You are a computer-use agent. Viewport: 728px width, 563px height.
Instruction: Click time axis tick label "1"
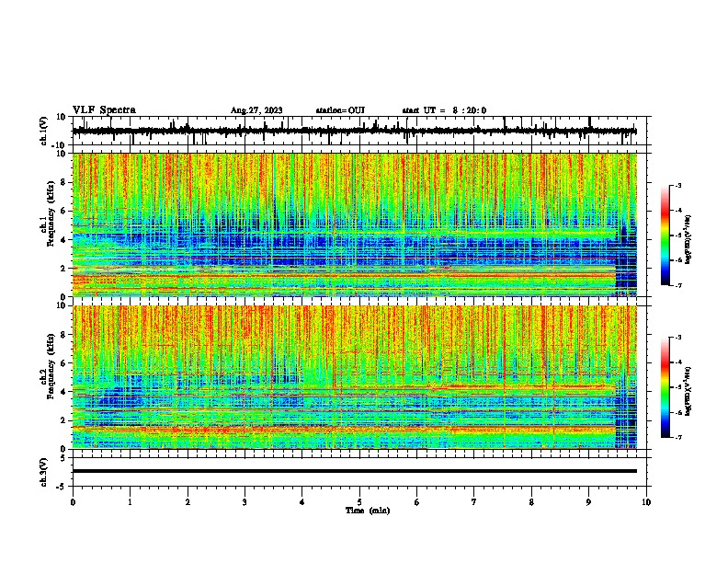130,502
